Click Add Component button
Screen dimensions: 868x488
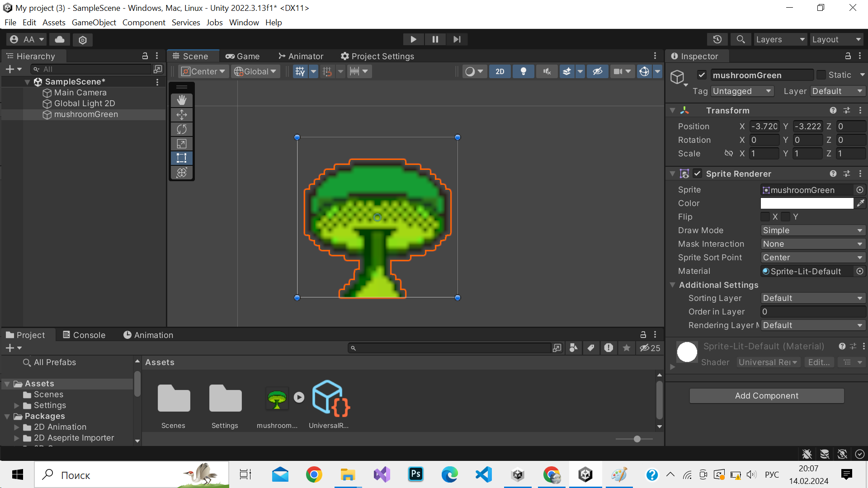click(x=767, y=395)
